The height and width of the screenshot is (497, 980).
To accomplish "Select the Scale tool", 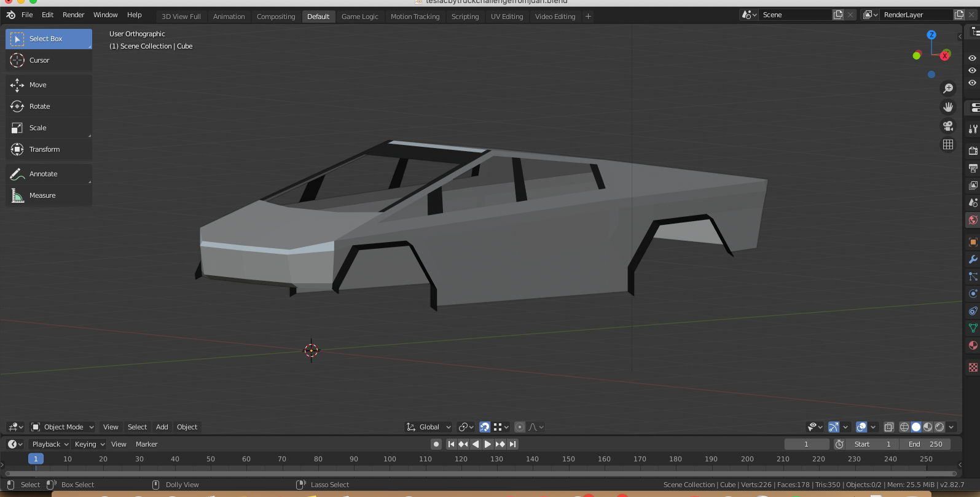I will (49, 128).
